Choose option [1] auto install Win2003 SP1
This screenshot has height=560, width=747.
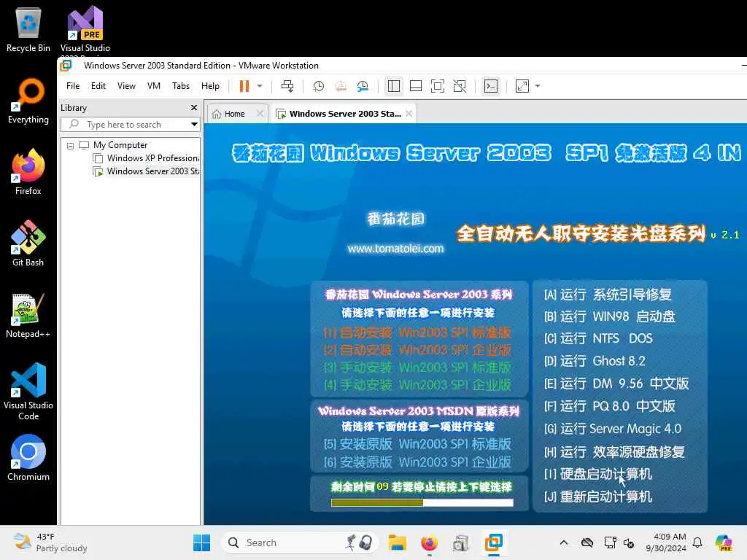click(x=417, y=332)
